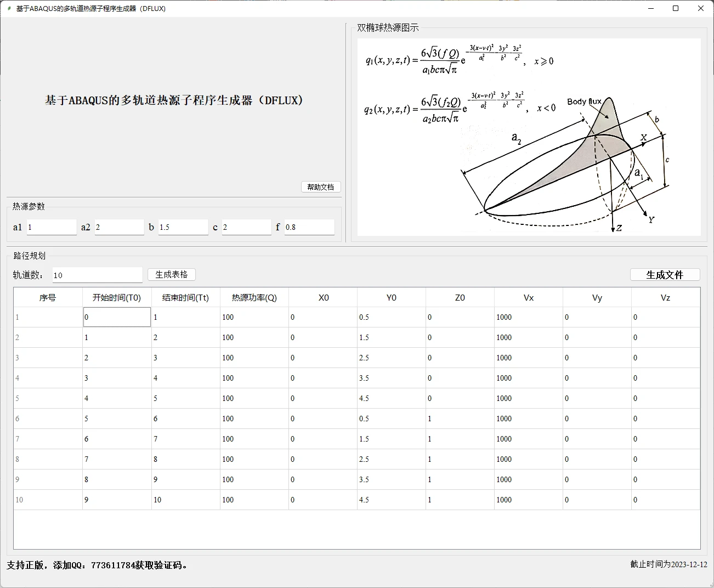The height and width of the screenshot is (588, 714).
Task: Focus the 轨道数 input field
Action: pos(98,275)
